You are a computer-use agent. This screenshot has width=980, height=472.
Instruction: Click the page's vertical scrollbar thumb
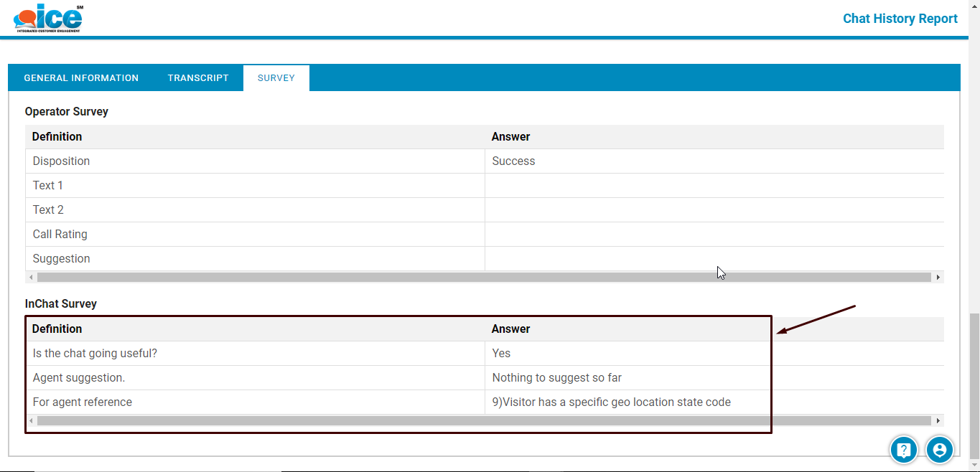click(974, 387)
